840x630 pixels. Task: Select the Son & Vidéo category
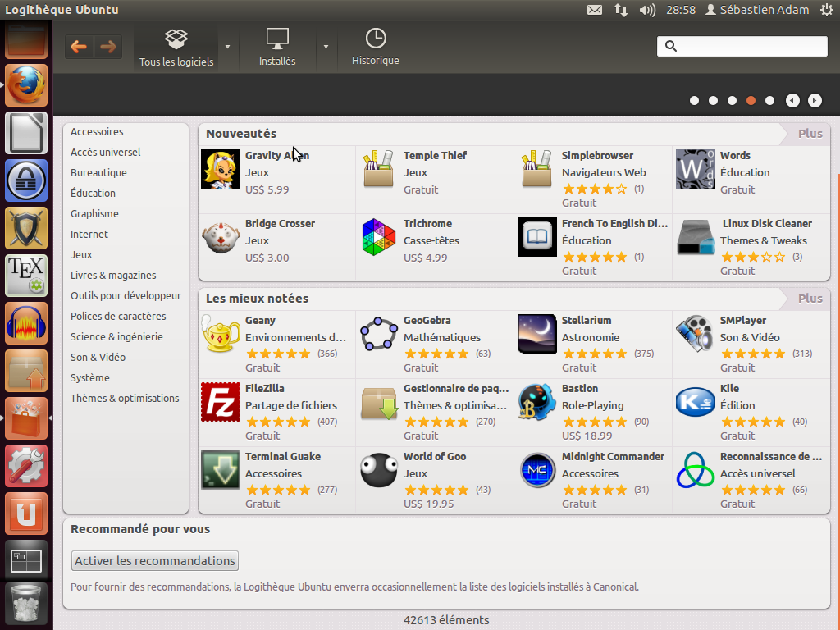click(98, 358)
